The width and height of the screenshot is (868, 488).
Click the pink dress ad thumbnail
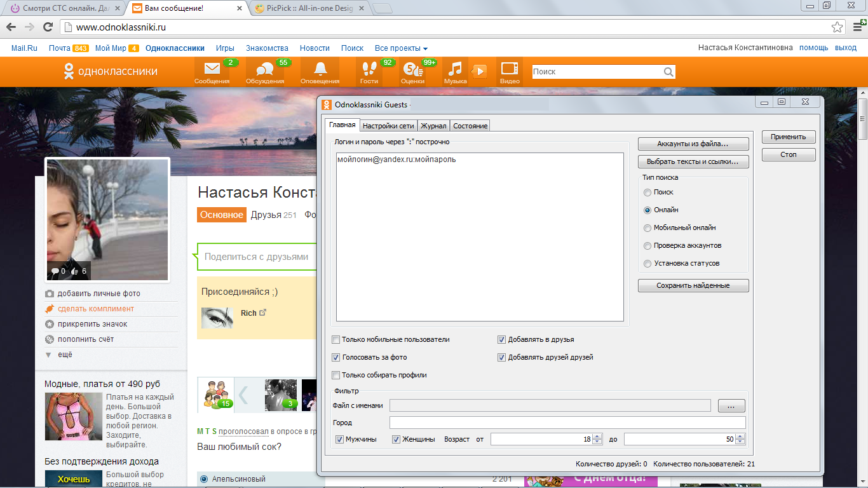(74, 416)
